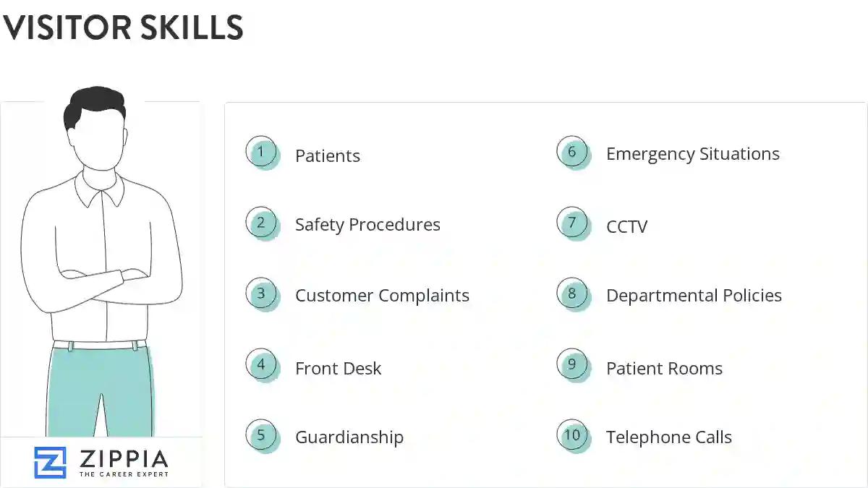Click the number 2 circle badge
The height and width of the screenshot is (488, 868).
[261, 223]
